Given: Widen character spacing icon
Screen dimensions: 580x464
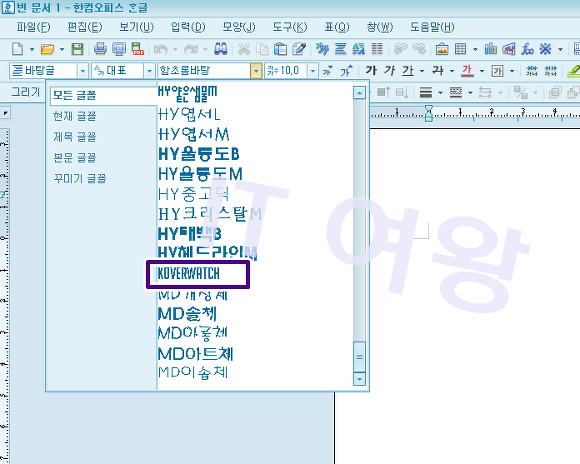Looking at the screenshot, I should (x=551, y=70).
